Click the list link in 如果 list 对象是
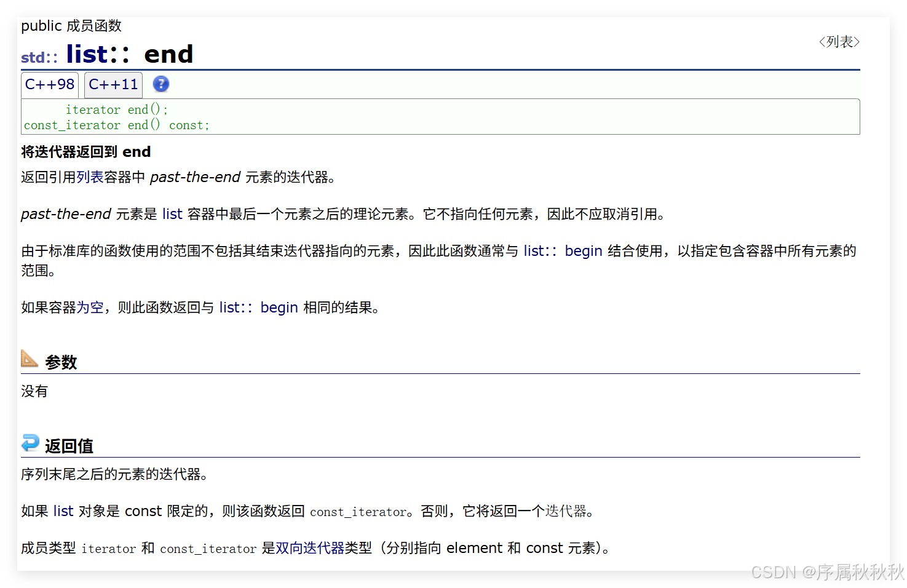 click(63, 511)
